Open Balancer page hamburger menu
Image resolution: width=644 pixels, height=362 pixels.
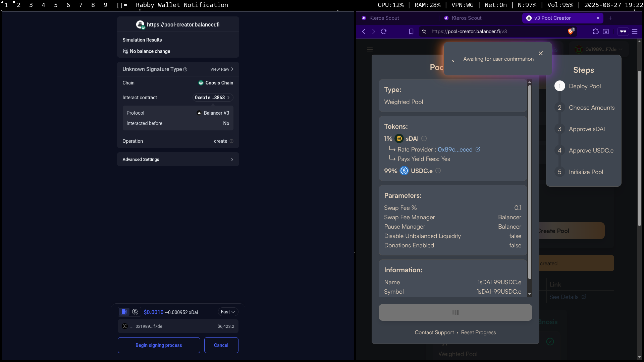[x=370, y=50]
